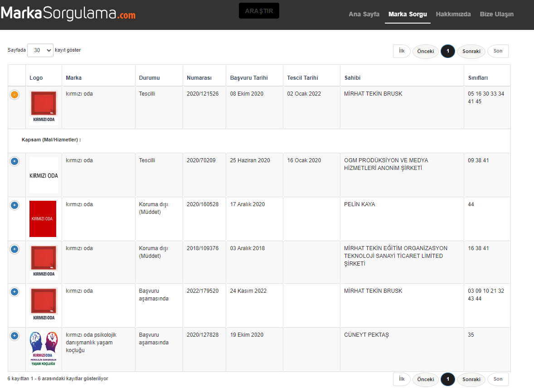Screen dimensions: 534x392
Task: Click registration date 02 Ocak 2022
Action: [304, 94]
